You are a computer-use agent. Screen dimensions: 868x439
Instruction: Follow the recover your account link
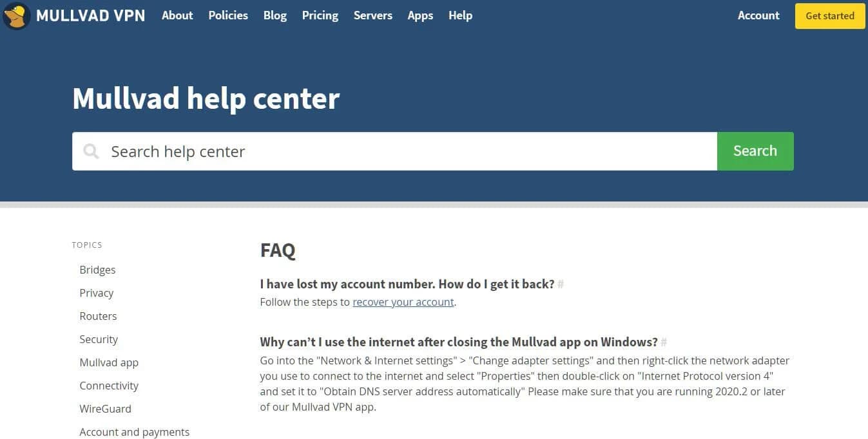tap(403, 302)
